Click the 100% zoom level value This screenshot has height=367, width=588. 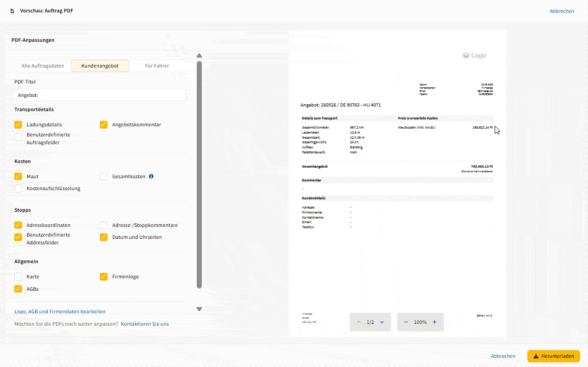pyautogui.click(x=420, y=322)
